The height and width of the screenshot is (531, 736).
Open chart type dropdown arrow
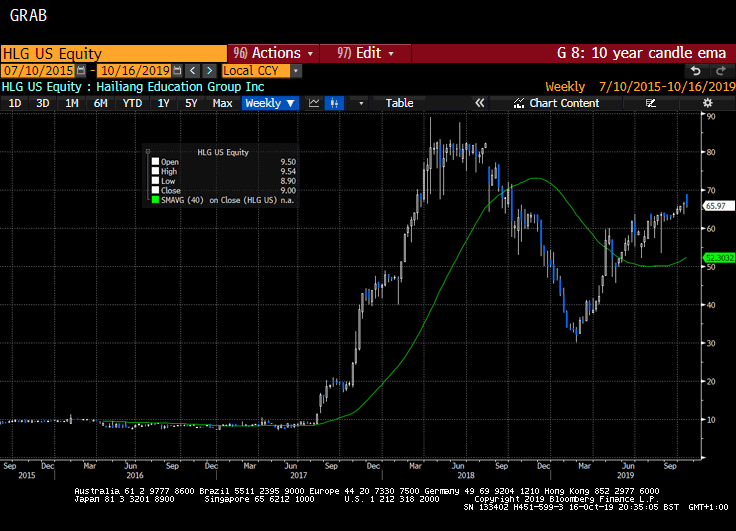tap(361, 103)
